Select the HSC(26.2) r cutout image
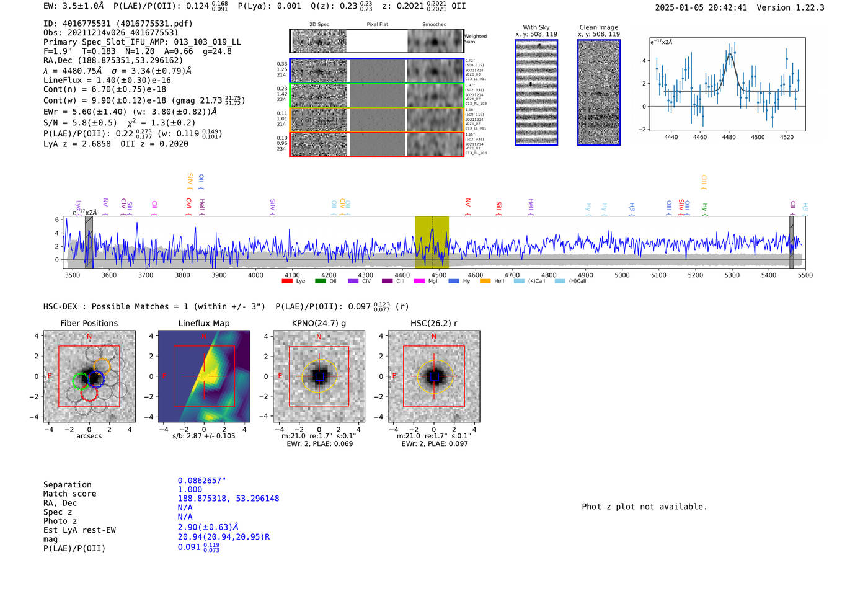The height and width of the screenshot is (591, 868). [x=433, y=376]
